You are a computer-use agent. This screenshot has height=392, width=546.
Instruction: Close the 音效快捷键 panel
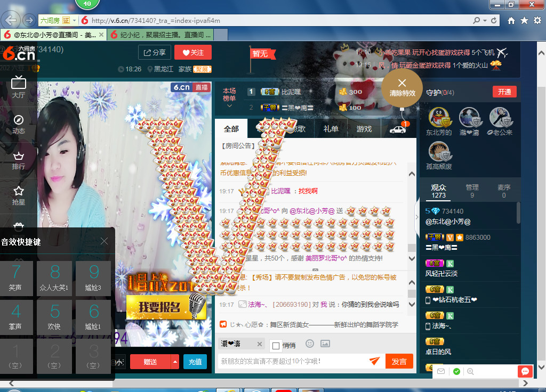click(104, 241)
